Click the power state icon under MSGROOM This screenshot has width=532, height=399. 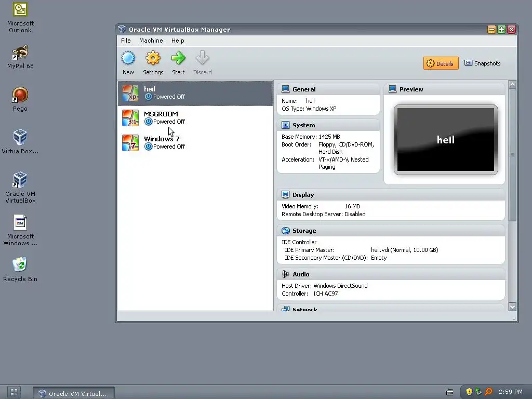pyautogui.click(x=148, y=122)
